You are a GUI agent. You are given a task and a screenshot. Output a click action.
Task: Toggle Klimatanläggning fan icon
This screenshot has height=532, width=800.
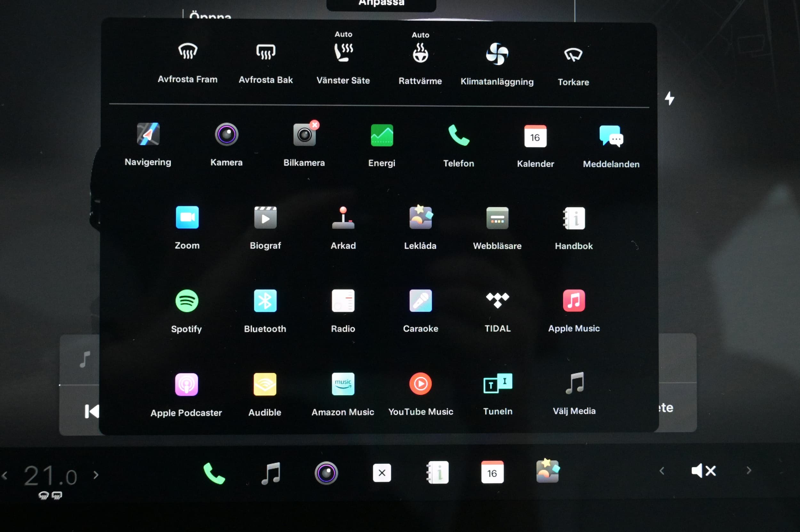(x=497, y=54)
